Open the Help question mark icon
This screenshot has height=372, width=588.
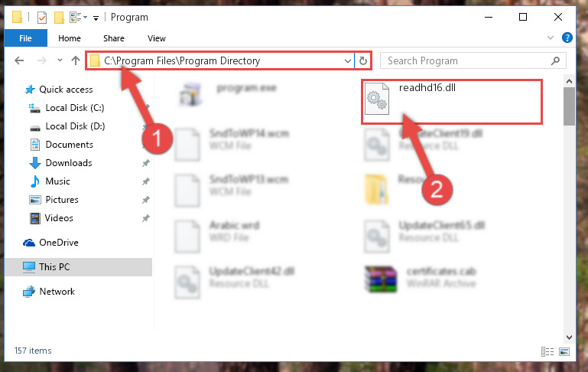pos(567,38)
